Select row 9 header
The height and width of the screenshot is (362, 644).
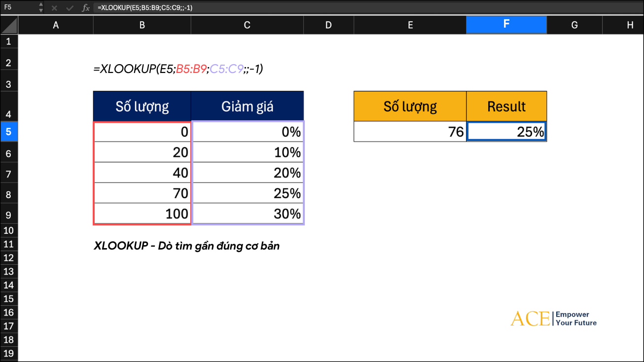pos(8,214)
